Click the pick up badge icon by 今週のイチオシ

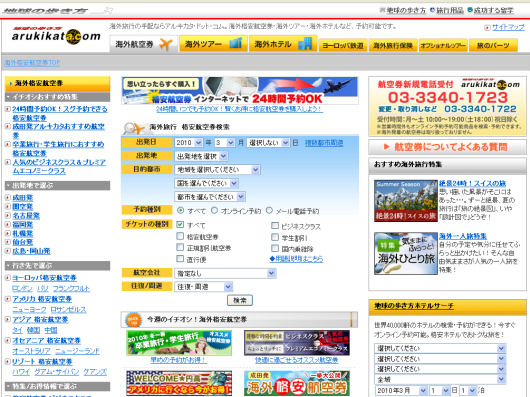point(133,319)
